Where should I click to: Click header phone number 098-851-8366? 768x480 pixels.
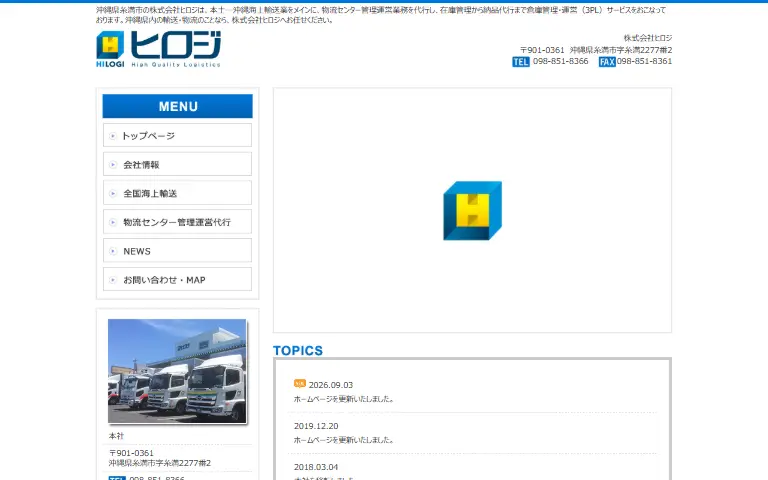pos(560,61)
